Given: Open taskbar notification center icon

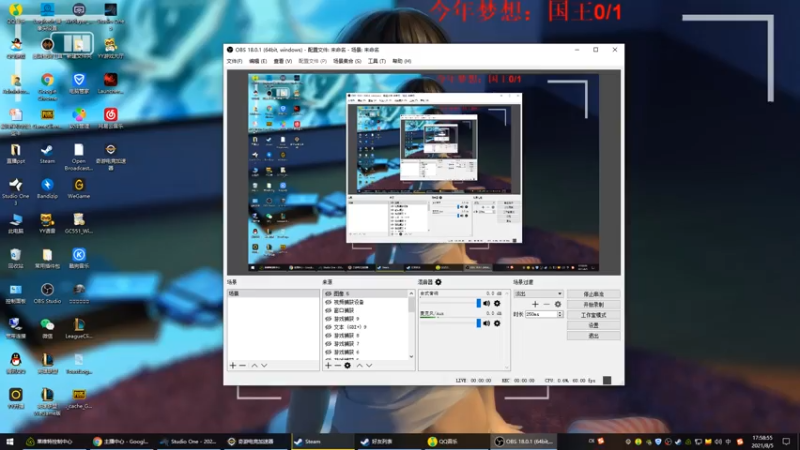Looking at the screenshot, I should click(x=786, y=441).
